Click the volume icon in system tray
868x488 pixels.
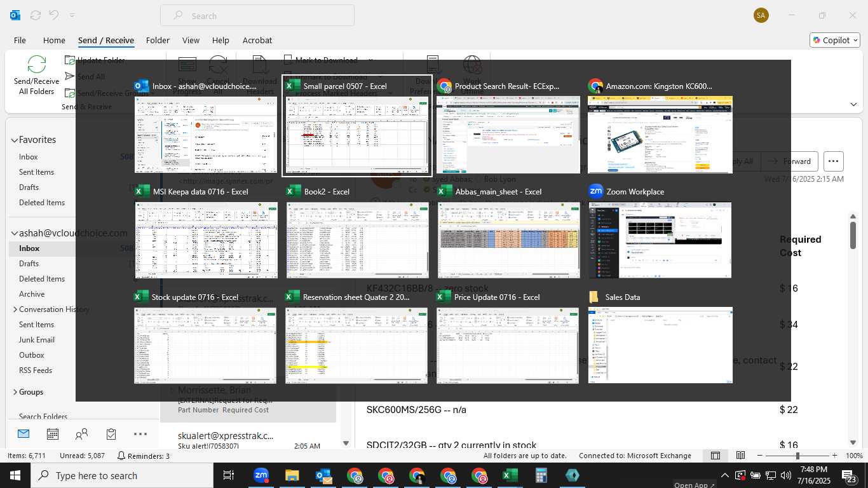[x=785, y=475]
